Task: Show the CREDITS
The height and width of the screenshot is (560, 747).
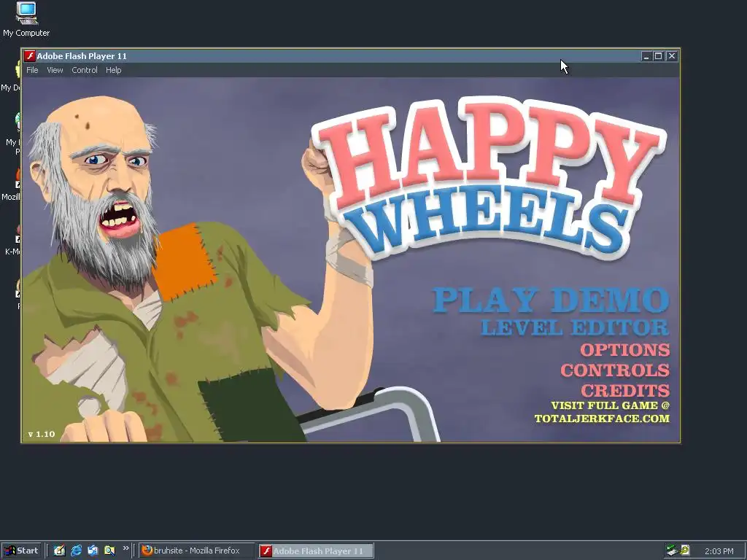Action: pyautogui.click(x=625, y=391)
